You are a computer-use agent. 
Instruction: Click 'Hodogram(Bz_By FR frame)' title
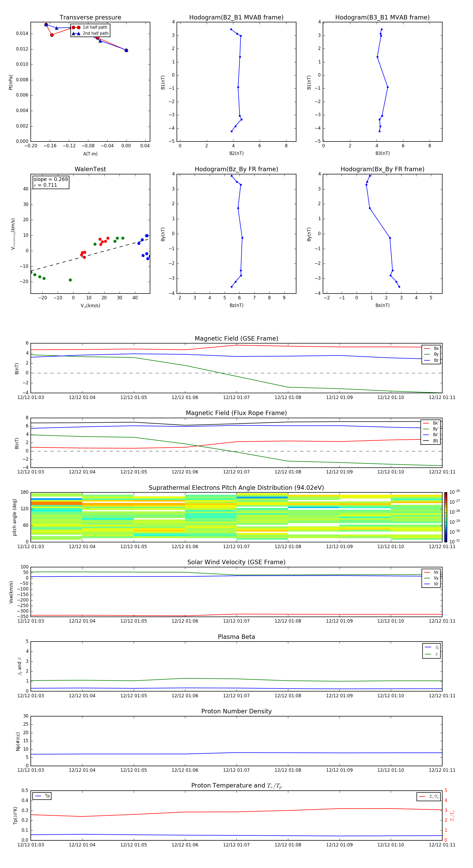click(236, 169)
